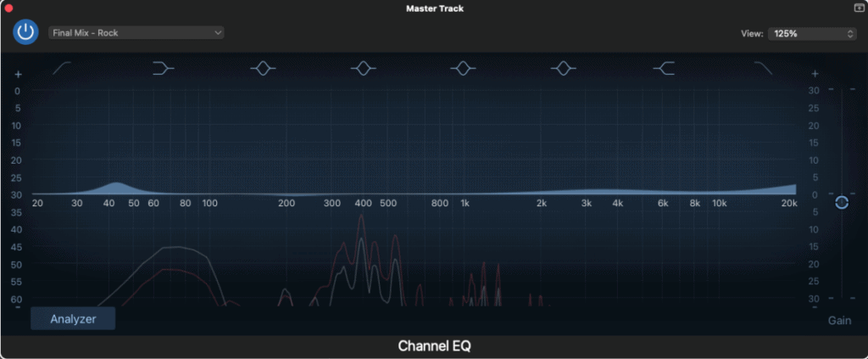The width and height of the screenshot is (868, 359).
Task: Click the Master Track window title
Action: [x=435, y=8]
